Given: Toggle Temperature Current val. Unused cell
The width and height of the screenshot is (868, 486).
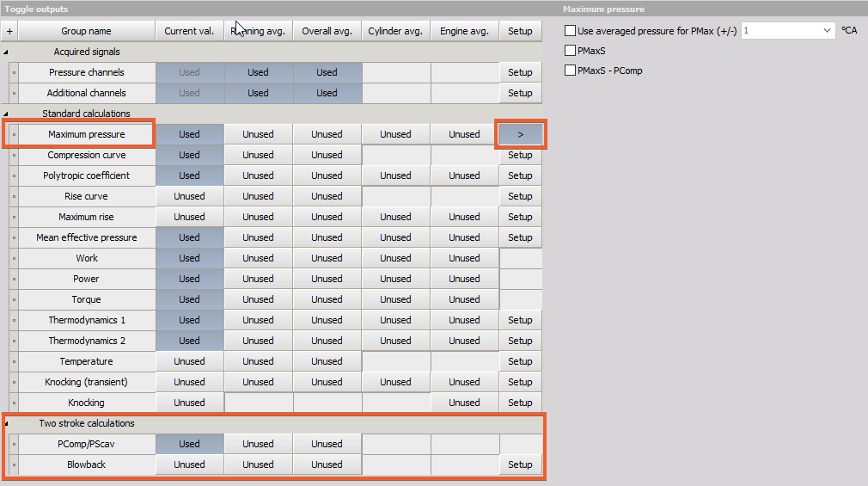Looking at the screenshot, I should [x=189, y=361].
